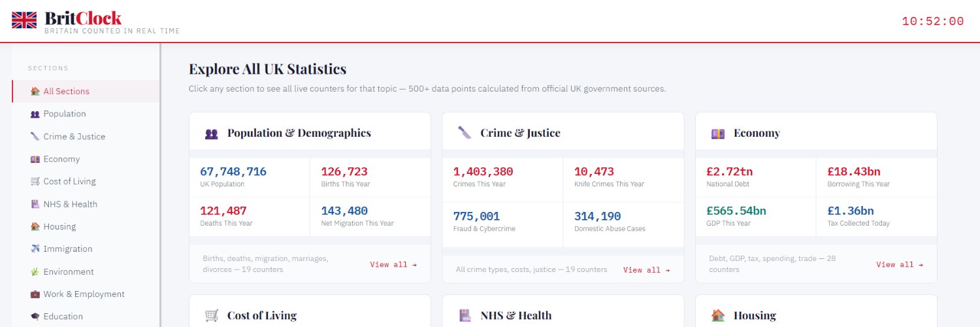Click the BritClock site title
This screenshot has height=327, width=980.
83,18
